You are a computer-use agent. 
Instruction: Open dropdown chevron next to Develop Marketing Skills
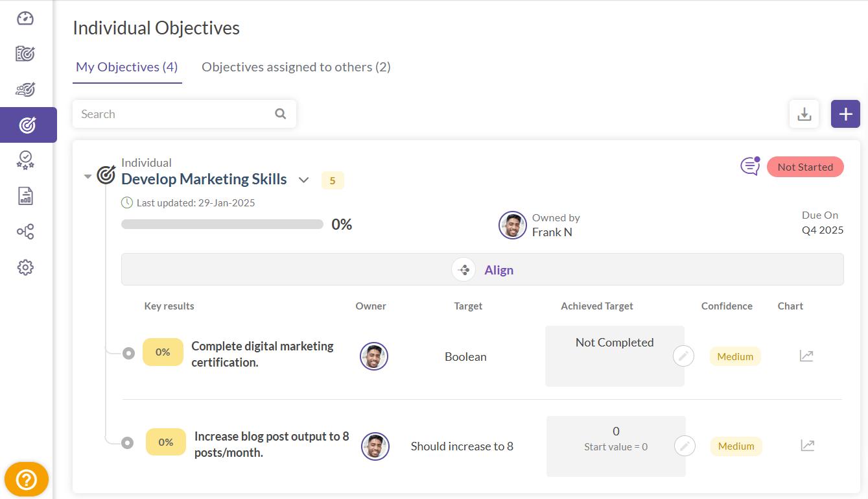click(x=303, y=180)
